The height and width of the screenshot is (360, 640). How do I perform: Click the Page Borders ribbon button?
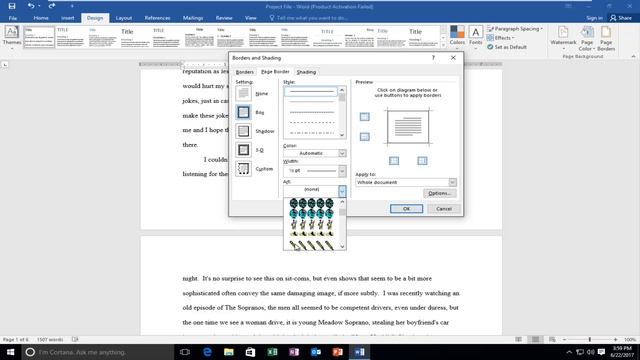pos(606,38)
